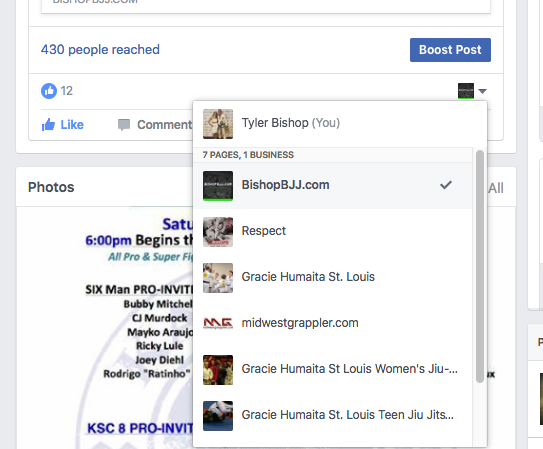Click Tyler Bishop profile thumbnail
543x449 pixels.
pyautogui.click(x=218, y=124)
